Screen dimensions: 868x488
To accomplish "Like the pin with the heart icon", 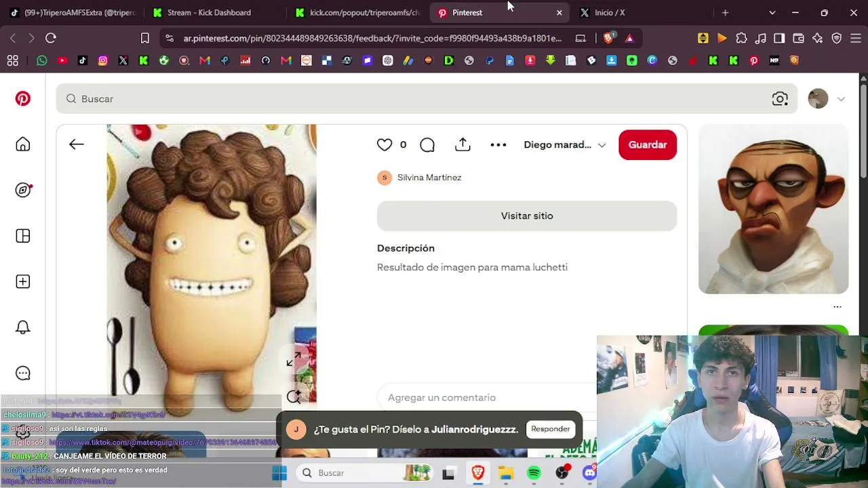I will [x=384, y=144].
